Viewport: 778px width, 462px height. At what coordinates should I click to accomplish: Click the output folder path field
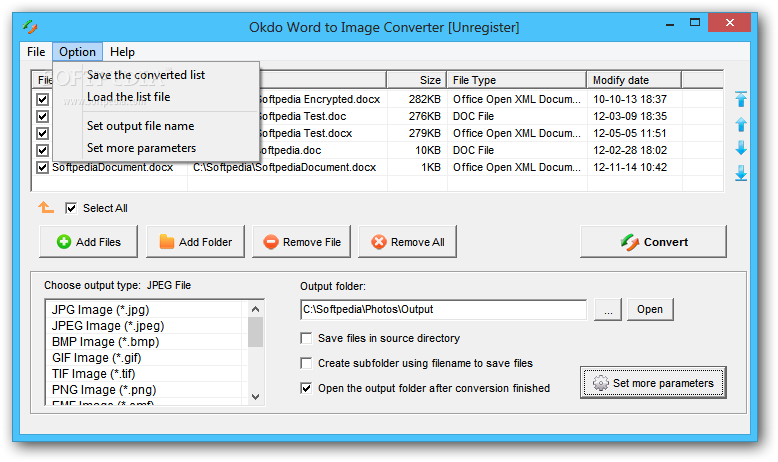pyautogui.click(x=444, y=310)
